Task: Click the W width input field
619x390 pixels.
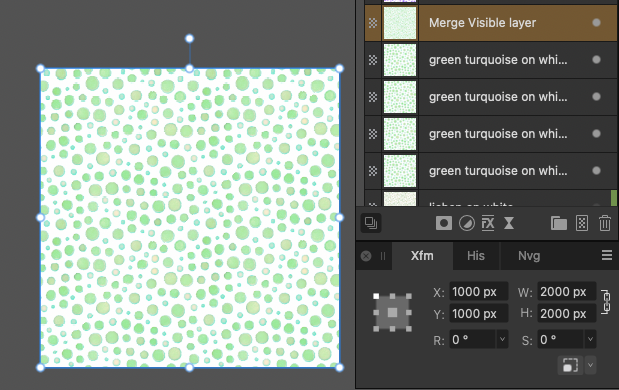Action: pos(566,292)
